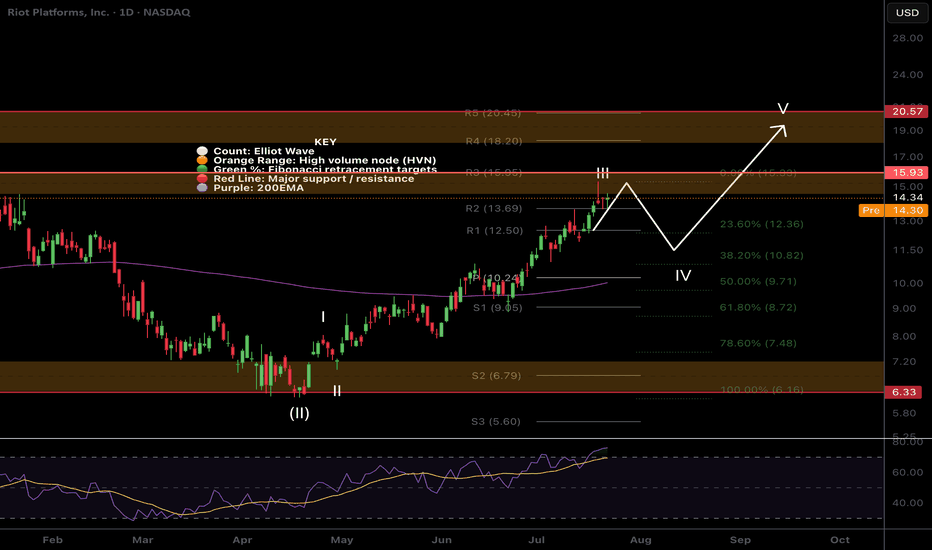Click the 38.20% (10.82) Fibonacci level
Viewport: 932px width, 550px height.
[x=761, y=255]
